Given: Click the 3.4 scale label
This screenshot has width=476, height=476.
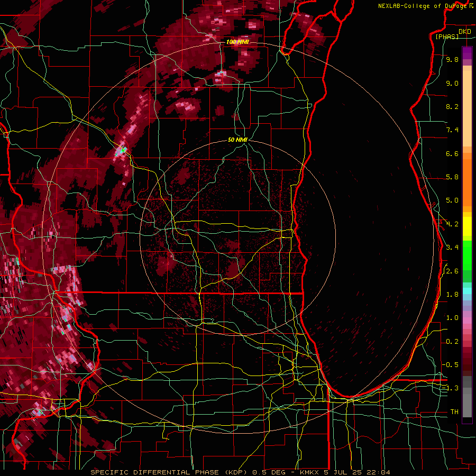Looking at the screenshot, I should coord(452,248).
